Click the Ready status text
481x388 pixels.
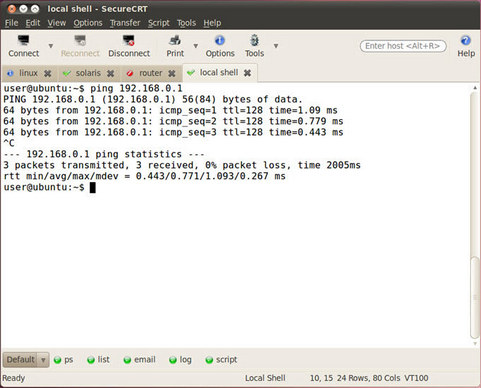pos(14,378)
